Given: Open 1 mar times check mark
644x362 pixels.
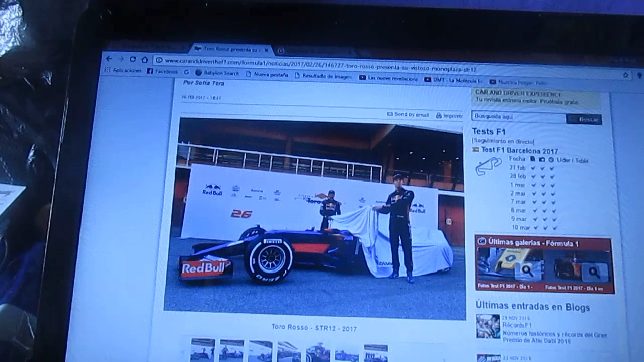Looking at the screenshot, I should pos(552,186).
